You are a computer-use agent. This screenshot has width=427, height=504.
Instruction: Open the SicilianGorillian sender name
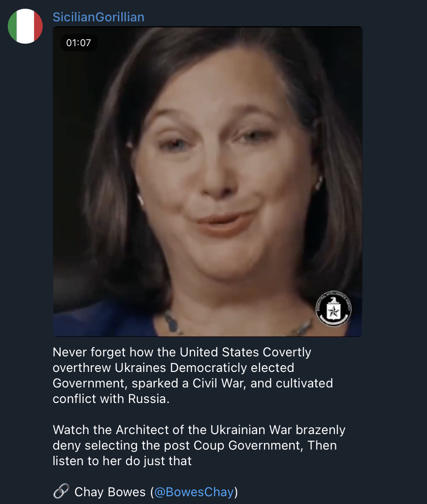99,17
